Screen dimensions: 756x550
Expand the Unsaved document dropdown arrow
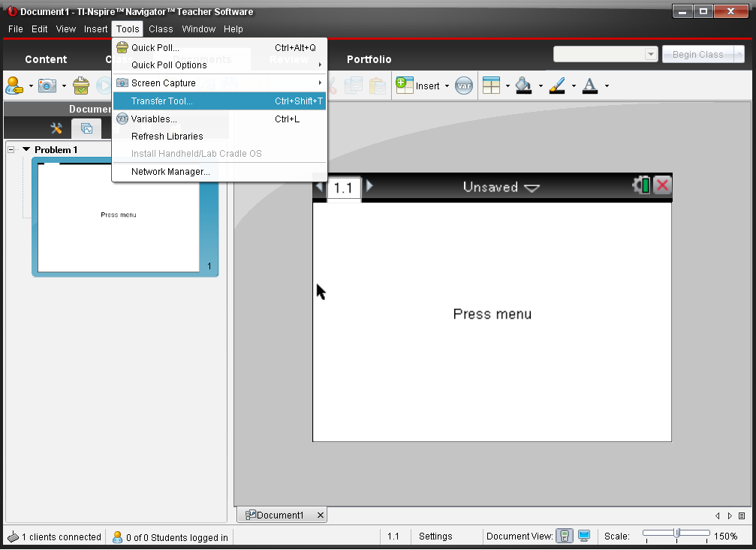[532, 188]
